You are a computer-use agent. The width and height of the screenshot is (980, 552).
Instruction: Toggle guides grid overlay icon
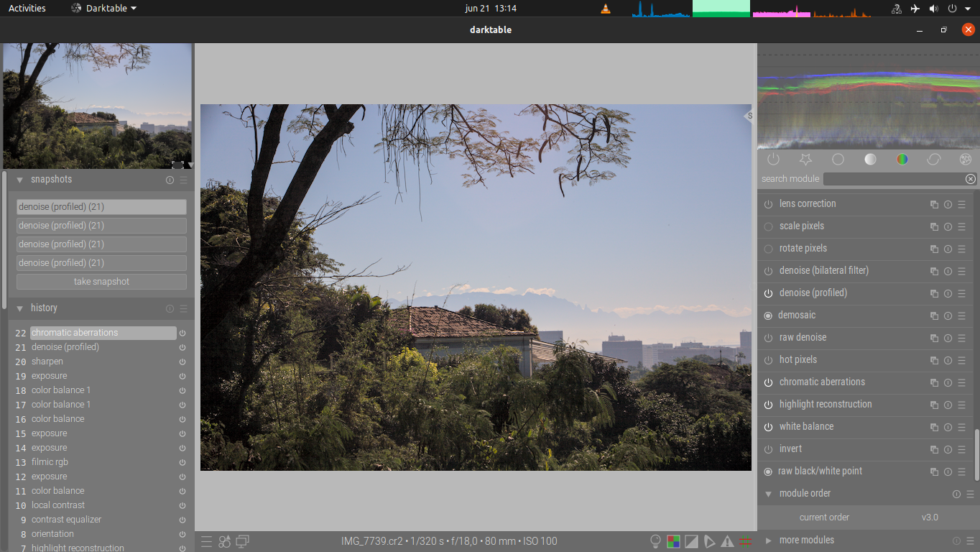click(745, 541)
